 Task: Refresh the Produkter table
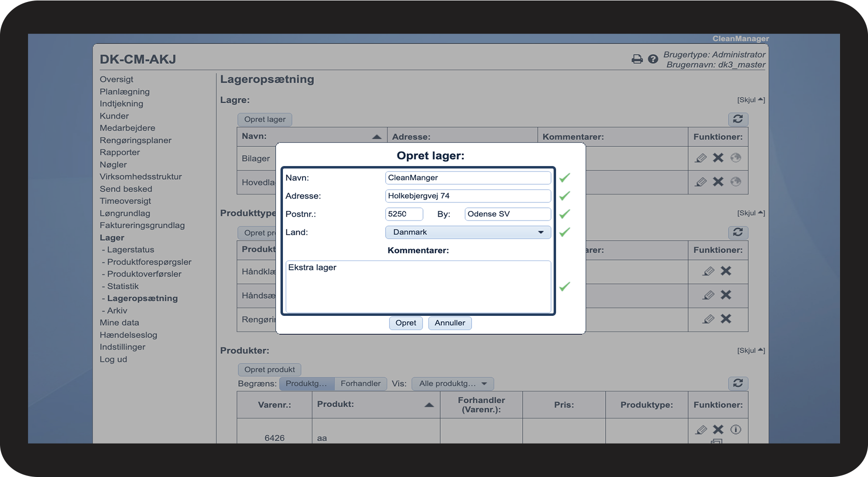(737, 383)
